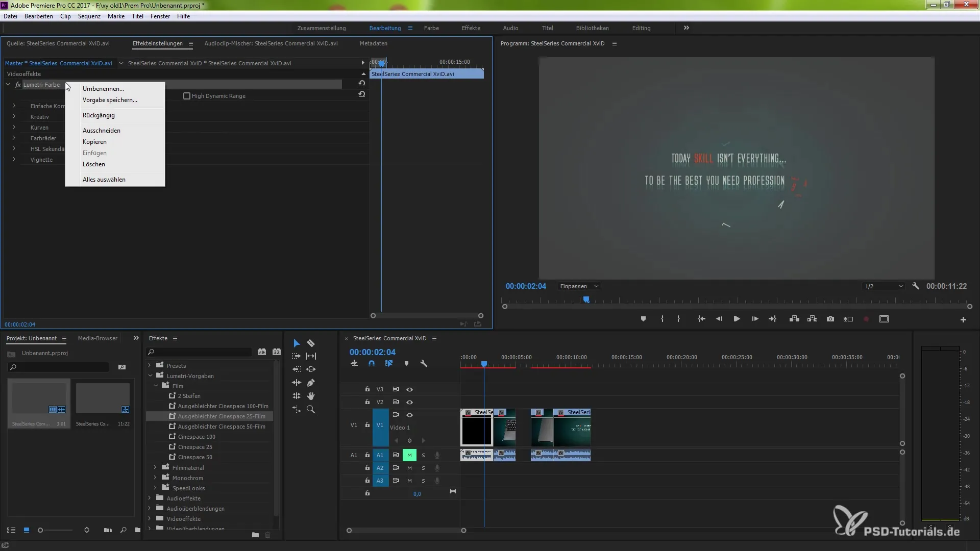Expand the Audioeffekte folder
Image resolution: width=980 pixels, height=551 pixels.
(x=150, y=498)
